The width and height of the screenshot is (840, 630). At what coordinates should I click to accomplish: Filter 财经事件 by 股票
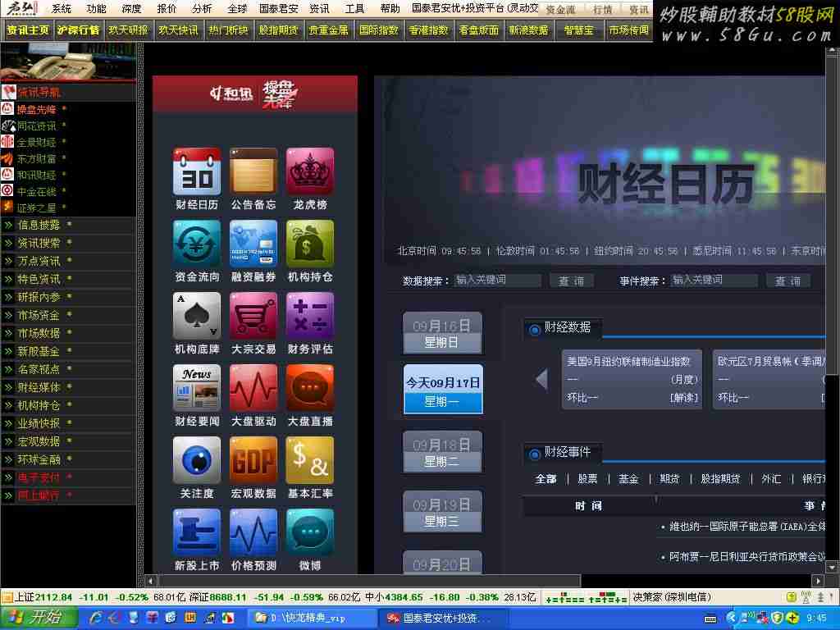(587, 479)
